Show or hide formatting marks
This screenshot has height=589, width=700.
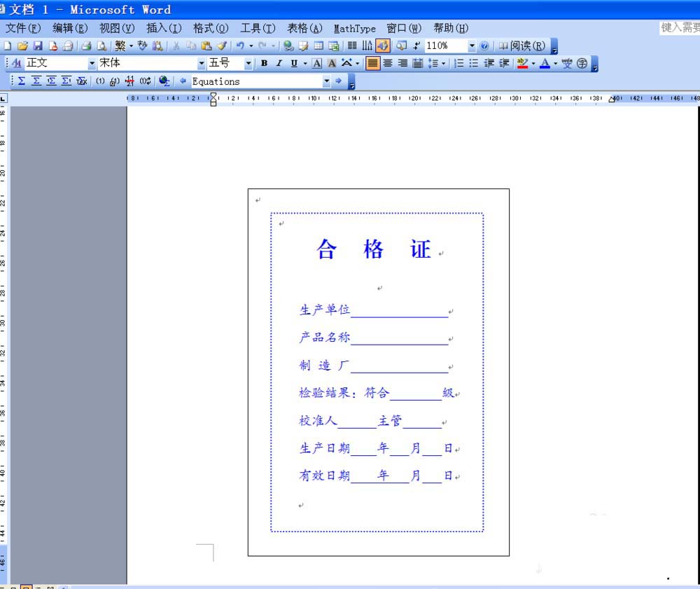416,46
